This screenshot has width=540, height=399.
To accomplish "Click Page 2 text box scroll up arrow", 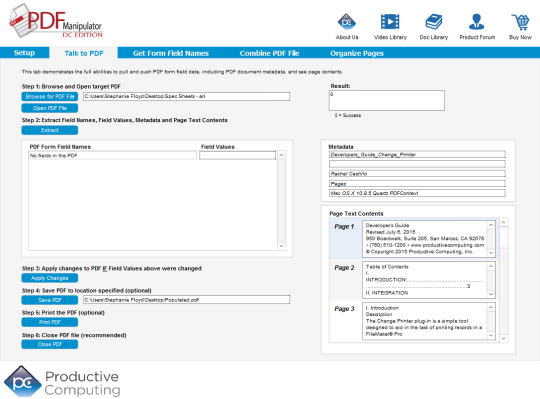I will (491, 266).
